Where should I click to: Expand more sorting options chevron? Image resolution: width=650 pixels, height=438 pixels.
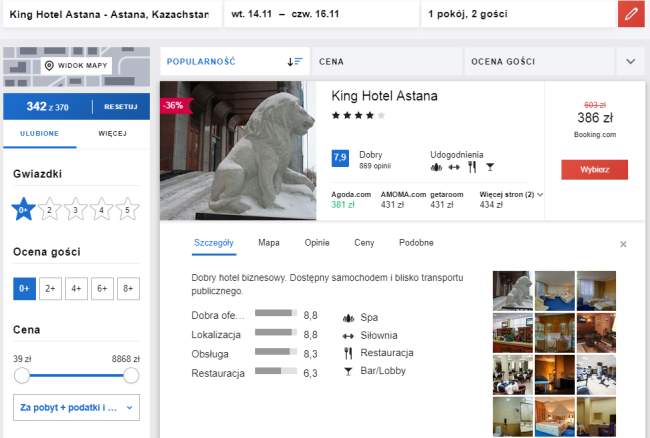pyautogui.click(x=631, y=61)
